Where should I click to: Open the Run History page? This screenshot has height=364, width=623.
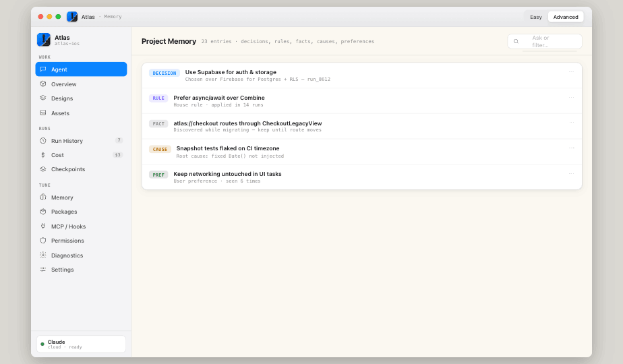81,141
